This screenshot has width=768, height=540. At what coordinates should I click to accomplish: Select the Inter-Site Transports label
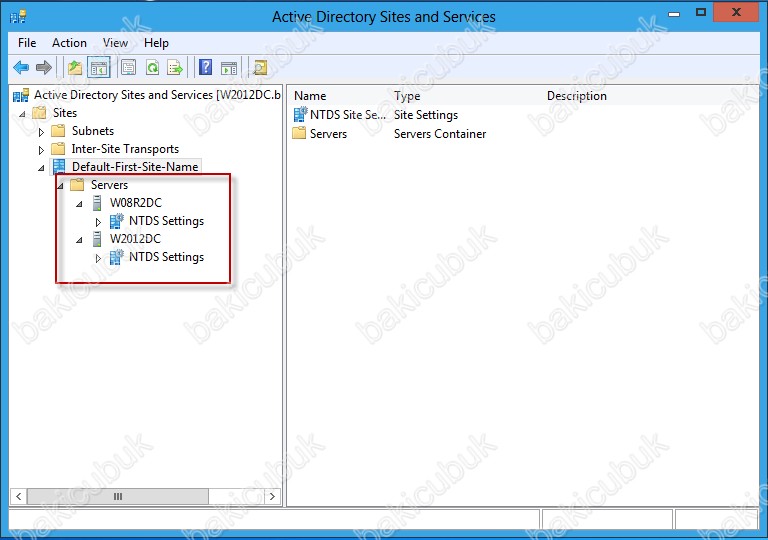(125, 148)
